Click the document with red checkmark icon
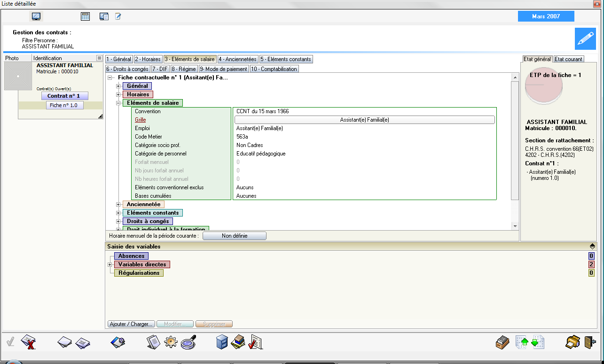 pos(255,342)
